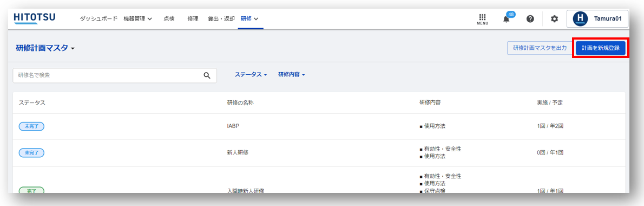This screenshot has height=206, width=644.
Task: Click 完了 badge in 入職時新人研修 row
Action: pyautogui.click(x=31, y=190)
